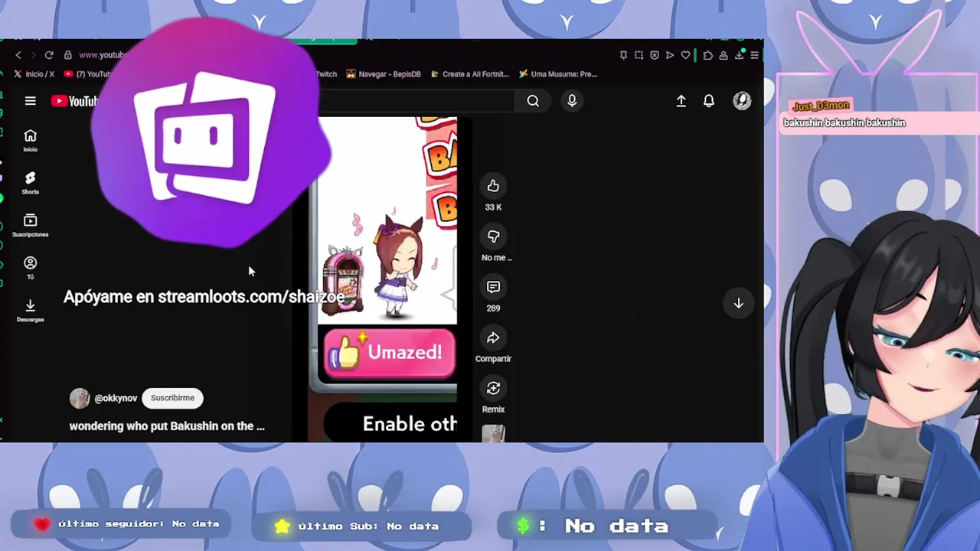Click Just_D3mon username in chat overlay
The image size is (980, 551).
[820, 106]
